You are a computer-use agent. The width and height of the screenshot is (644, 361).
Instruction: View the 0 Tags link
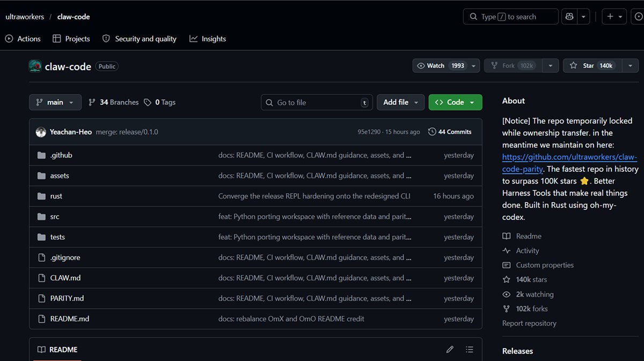[160, 102]
